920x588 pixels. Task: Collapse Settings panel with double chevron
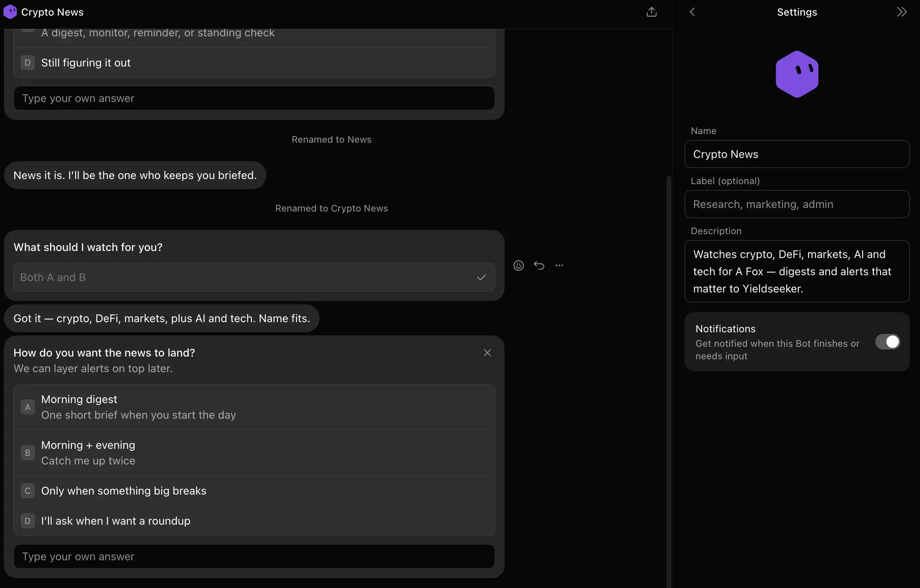coord(901,12)
